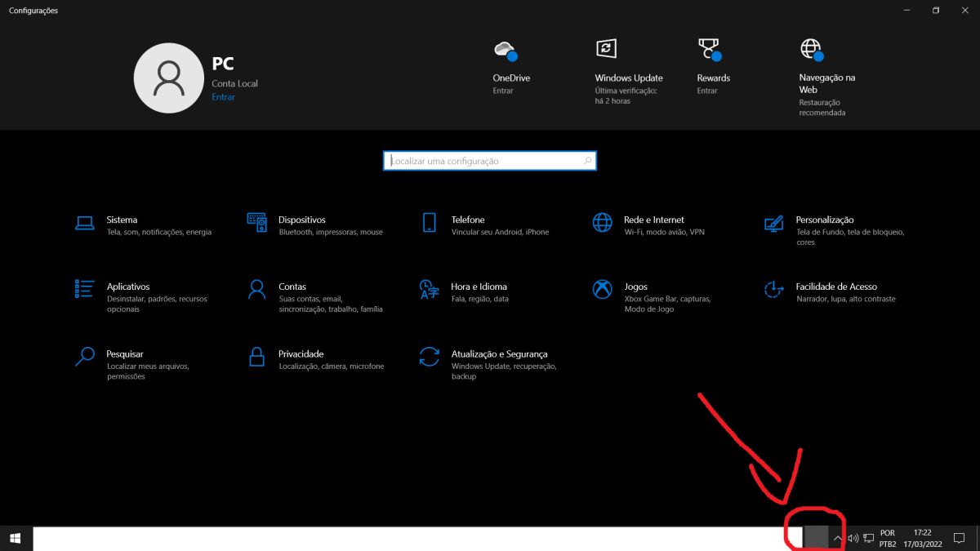The image size is (980, 551).
Task: Open the volume control in tray
Action: pyautogui.click(x=853, y=539)
